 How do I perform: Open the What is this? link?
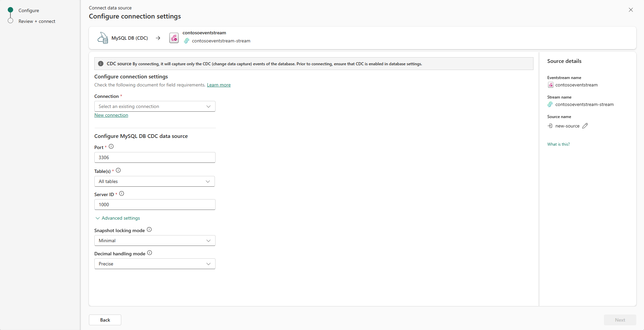point(558,144)
